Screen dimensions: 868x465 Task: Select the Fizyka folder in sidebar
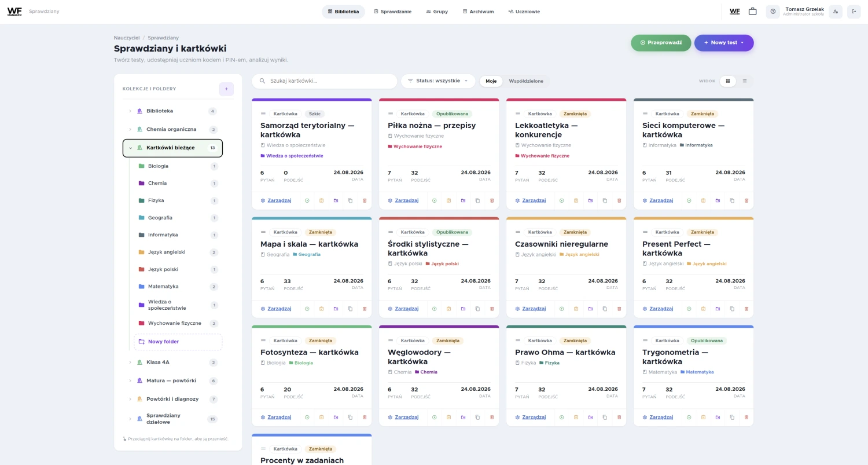pyautogui.click(x=178, y=200)
